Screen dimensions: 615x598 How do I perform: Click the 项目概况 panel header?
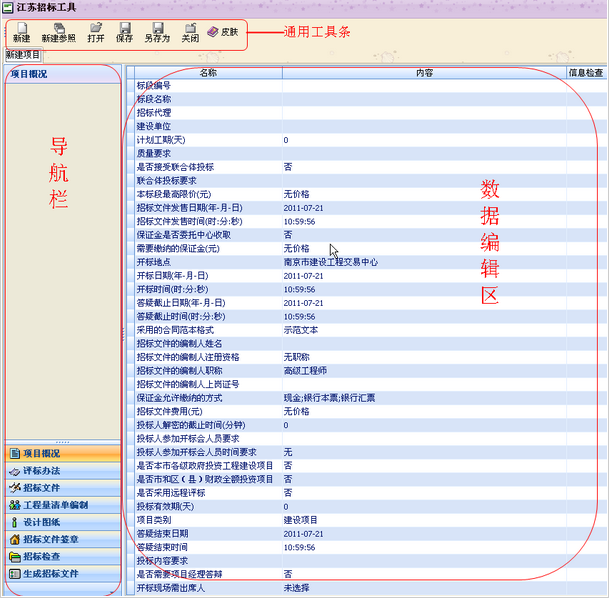(63, 74)
